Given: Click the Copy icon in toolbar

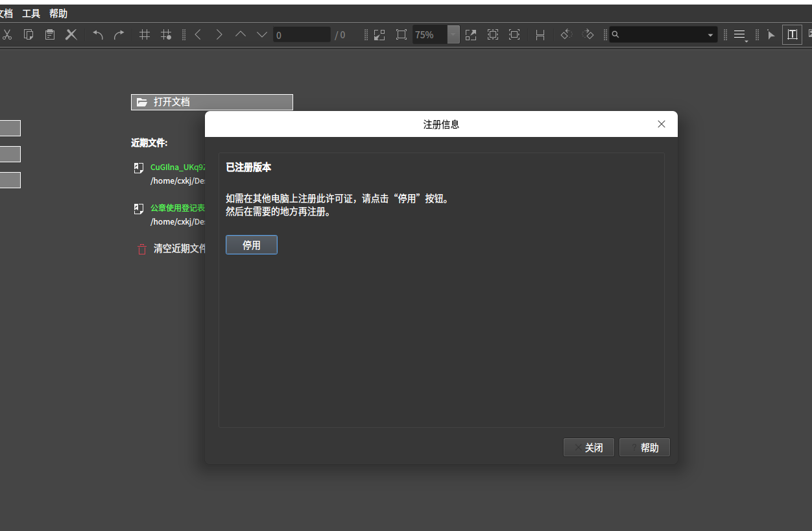Looking at the screenshot, I should [29, 35].
